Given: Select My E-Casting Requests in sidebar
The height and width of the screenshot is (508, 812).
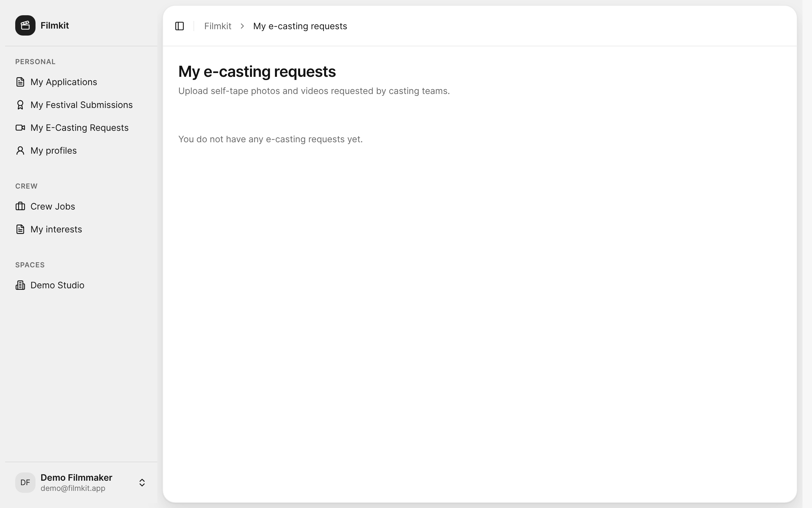Looking at the screenshot, I should (81, 128).
